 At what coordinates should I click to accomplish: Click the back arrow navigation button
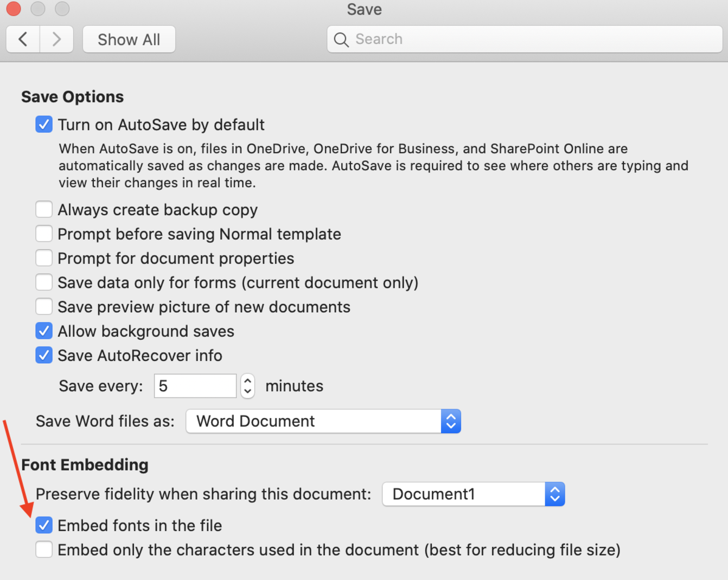[23, 39]
